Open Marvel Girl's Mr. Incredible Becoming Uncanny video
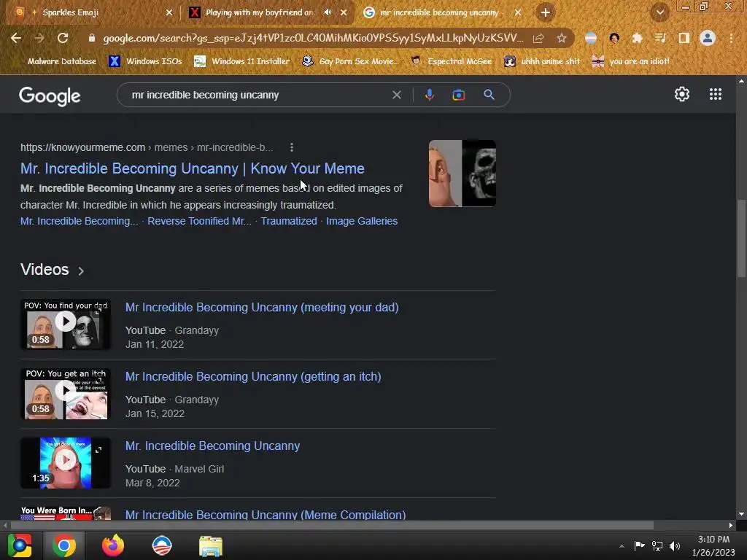 212,446
